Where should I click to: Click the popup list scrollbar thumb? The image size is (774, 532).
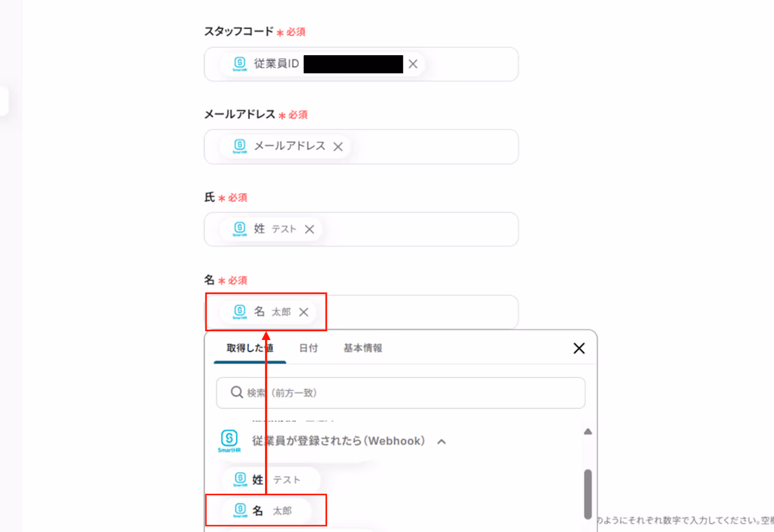pyautogui.click(x=588, y=494)
